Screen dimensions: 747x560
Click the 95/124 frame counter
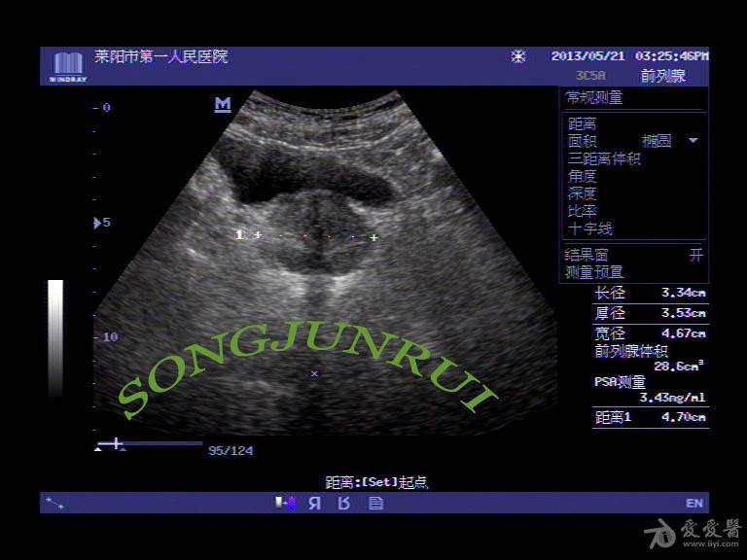(x=231, y=450)
